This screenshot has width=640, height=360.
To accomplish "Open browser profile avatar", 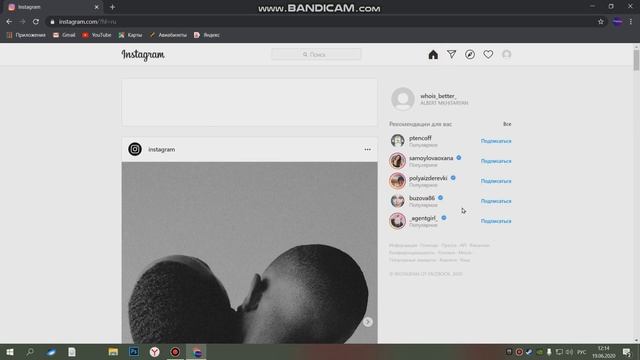I will tap(617, 22).
